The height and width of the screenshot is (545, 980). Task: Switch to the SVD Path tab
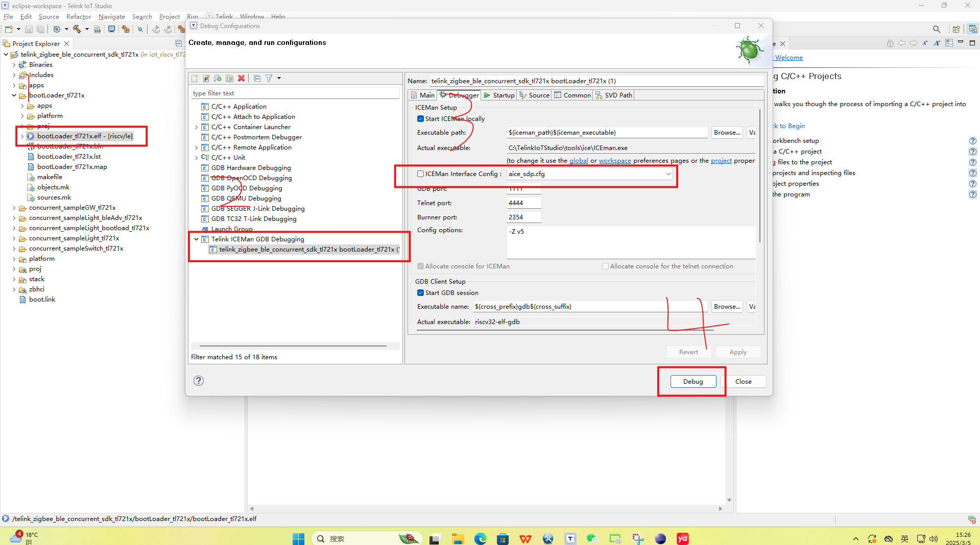(613, 95)
